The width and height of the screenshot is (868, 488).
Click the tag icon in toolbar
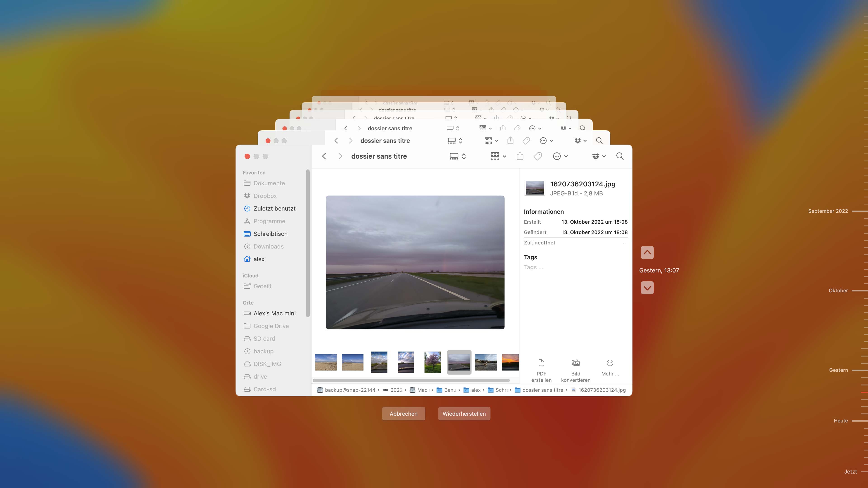click(537, 156)
